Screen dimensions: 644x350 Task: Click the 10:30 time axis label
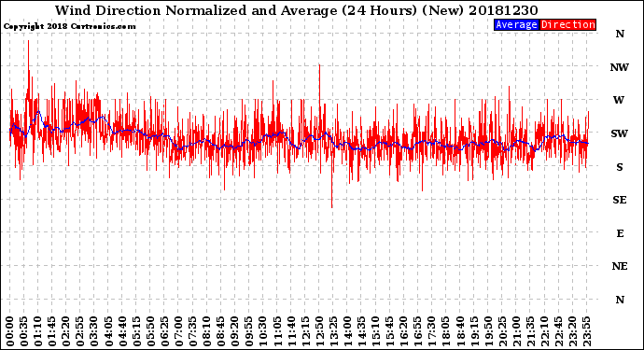tap(263, 331)
